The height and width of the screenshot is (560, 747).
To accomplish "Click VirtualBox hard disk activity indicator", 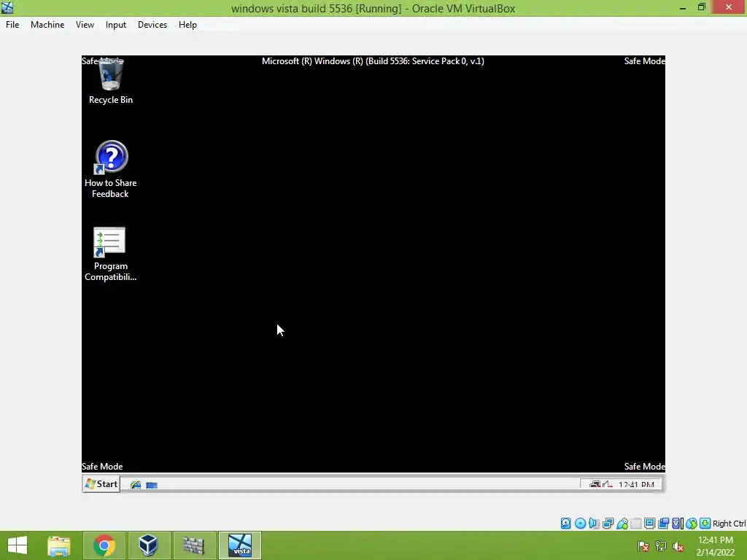I will tap(565, 524).
